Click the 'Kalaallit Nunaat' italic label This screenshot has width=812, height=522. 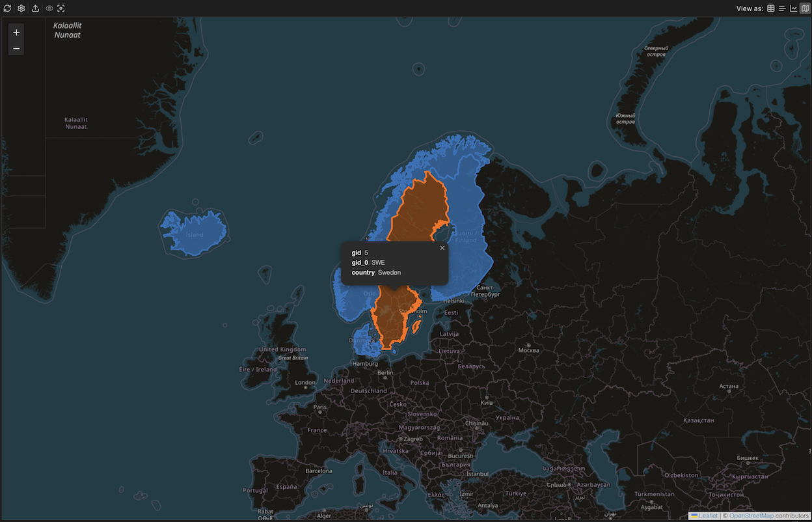pyautogui.click(x=68, y=30)
